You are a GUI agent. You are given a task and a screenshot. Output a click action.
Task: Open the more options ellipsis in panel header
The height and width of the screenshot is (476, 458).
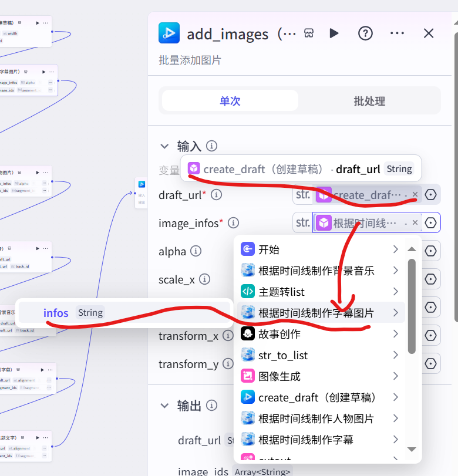[x=397, y=33]
